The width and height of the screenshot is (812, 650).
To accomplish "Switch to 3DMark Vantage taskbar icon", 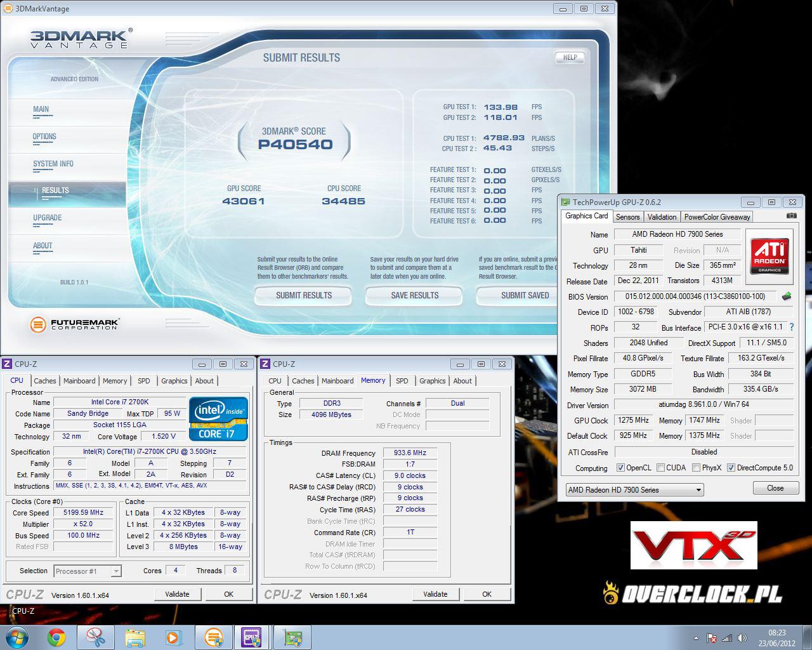I will click(x=214, y=637).
